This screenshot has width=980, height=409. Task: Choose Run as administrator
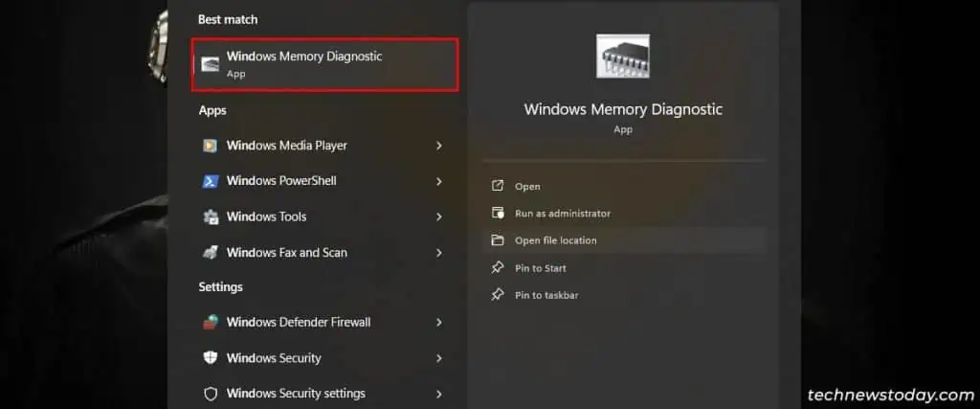[622, 214]
